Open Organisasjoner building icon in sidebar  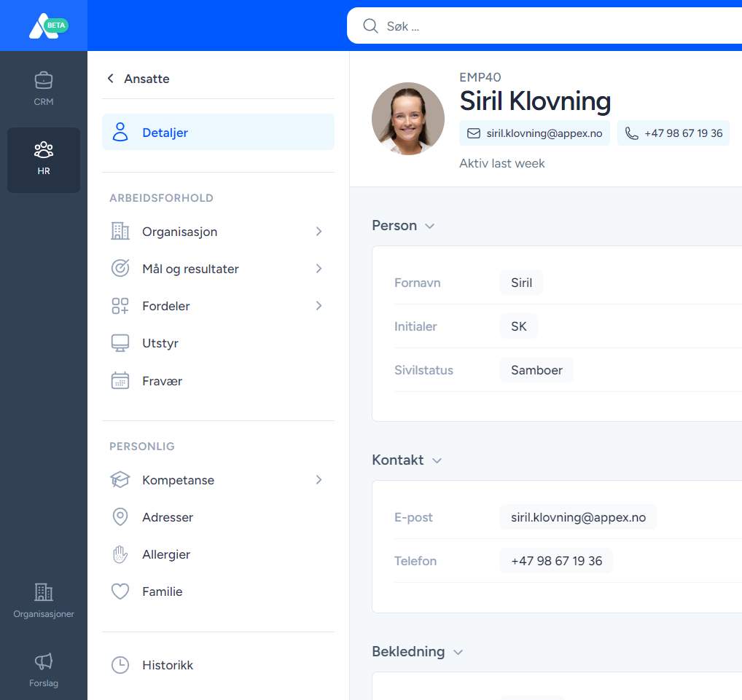coord(44,592)
